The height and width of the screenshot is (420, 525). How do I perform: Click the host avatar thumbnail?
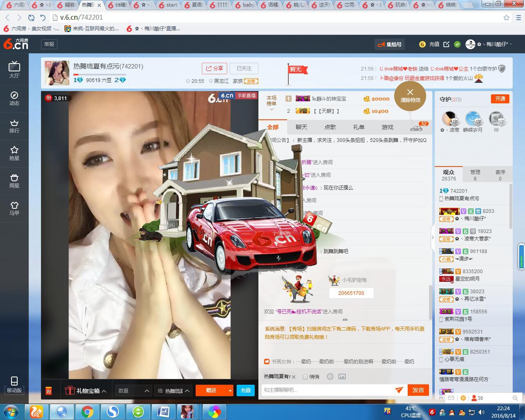pos(57,73)
